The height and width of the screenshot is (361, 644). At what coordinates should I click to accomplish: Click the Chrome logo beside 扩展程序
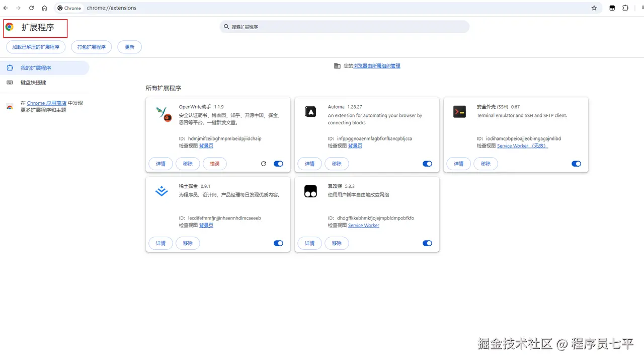click(x=10, y=27)
